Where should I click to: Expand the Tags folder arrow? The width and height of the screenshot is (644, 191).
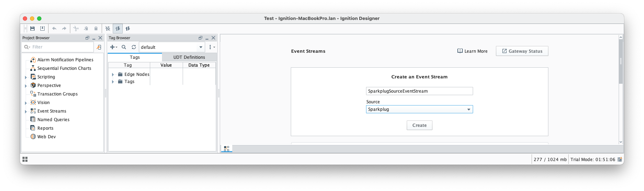click(113, 82)
